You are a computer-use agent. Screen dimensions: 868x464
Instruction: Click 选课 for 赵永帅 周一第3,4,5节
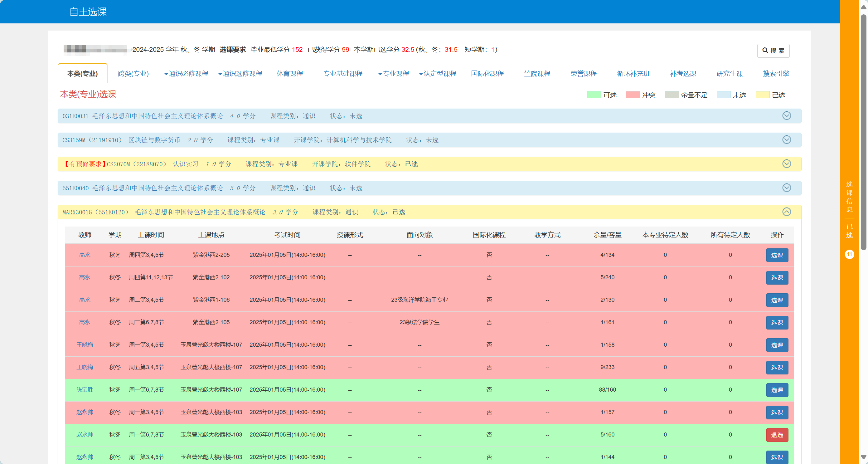tap(777, 413)
